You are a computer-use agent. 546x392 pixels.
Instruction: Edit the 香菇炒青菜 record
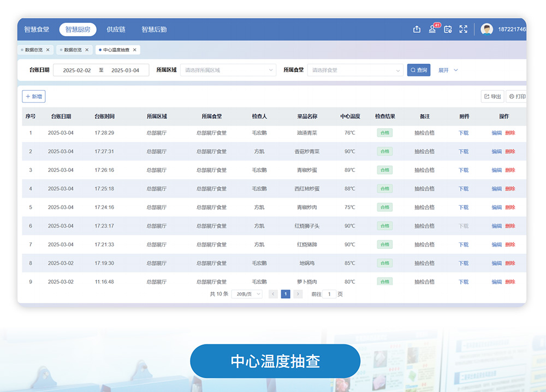497,151
